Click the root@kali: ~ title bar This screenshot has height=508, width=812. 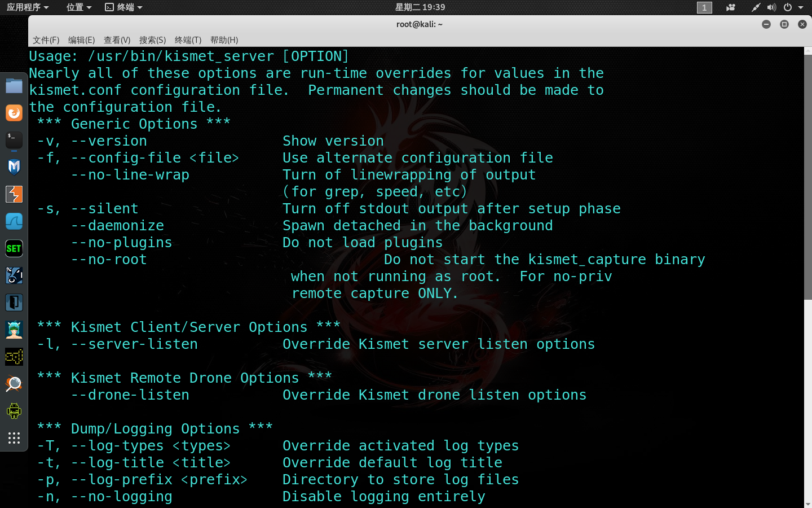420,24
